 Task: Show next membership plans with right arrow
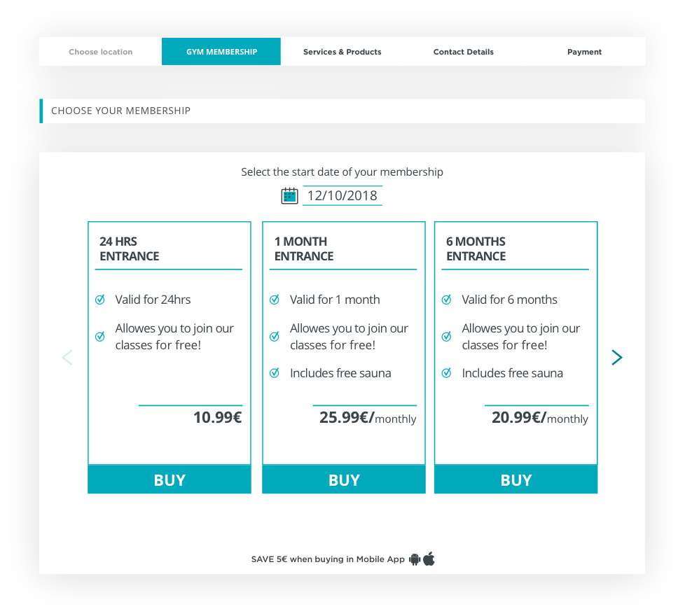click(x=616, y=358)
